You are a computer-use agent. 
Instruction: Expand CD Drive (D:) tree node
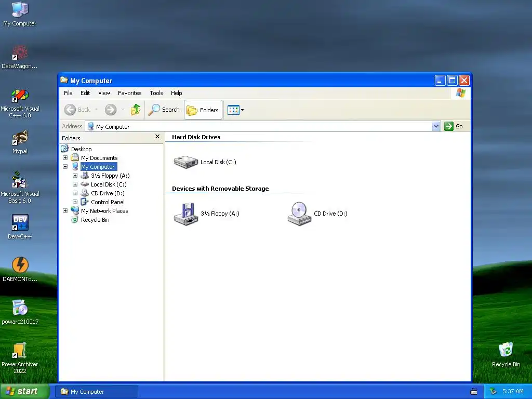[75, 193]
